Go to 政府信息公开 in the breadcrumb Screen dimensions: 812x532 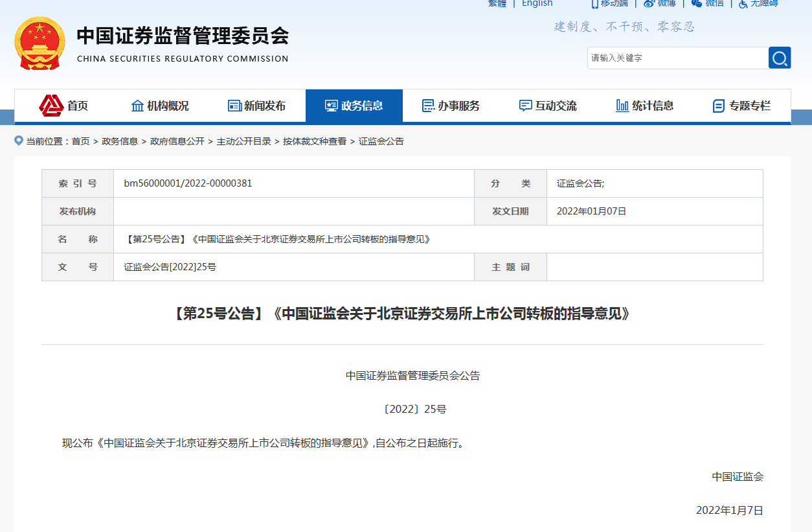[177, 141]
